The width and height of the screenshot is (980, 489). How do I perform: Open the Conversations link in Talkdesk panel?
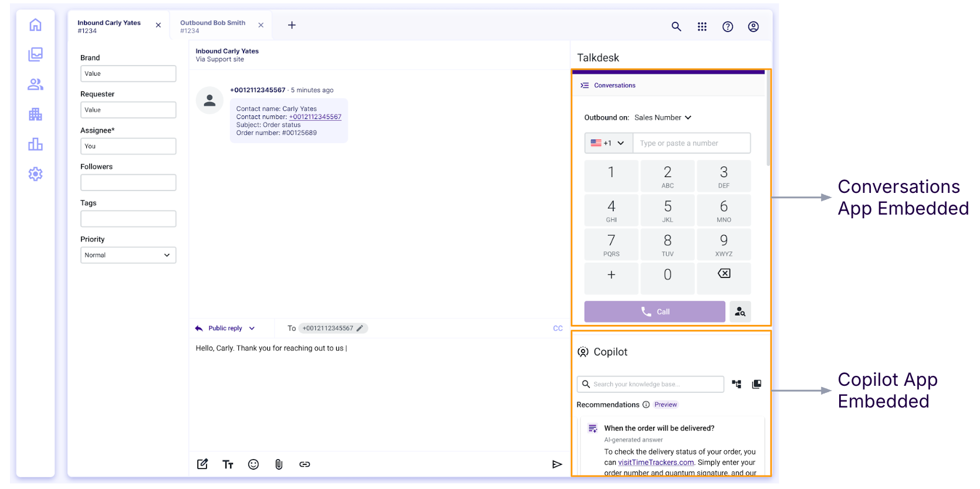pyautogui.click(x=614, y=86)
